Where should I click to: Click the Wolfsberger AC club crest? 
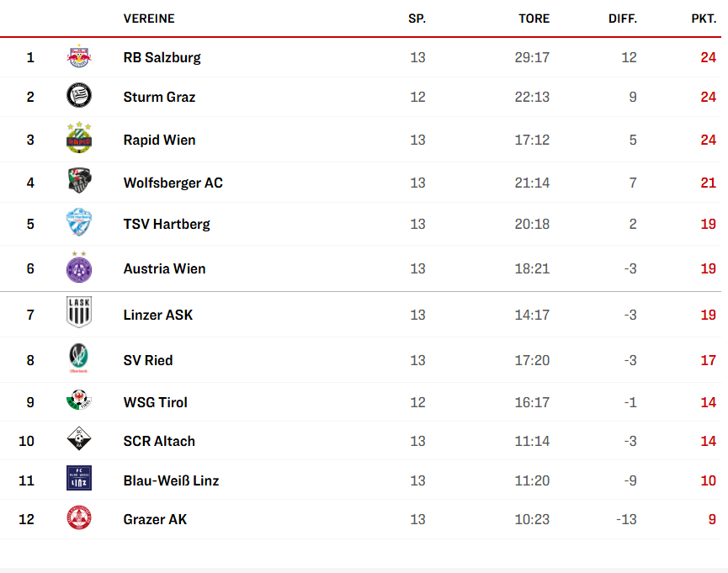(x=79, y=182)
